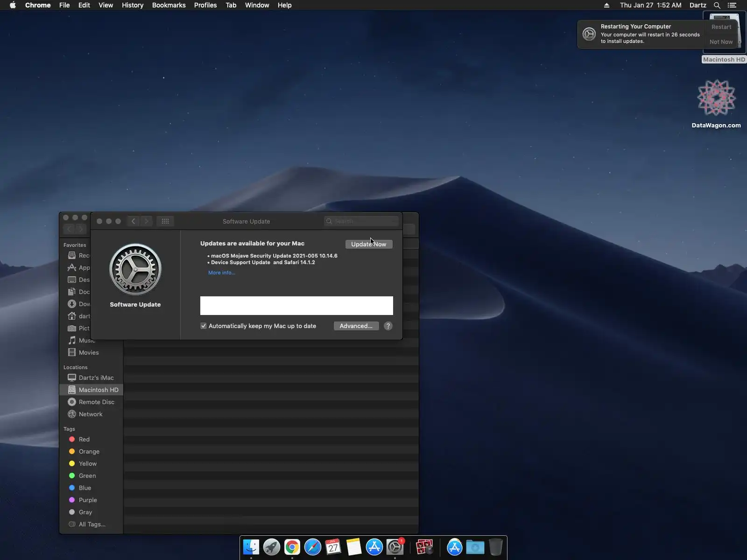This screenshot has height=560, width=747.
Task: Open Photo Booth from the Dock
Action: pyautogui.click(x=424, y=547)
